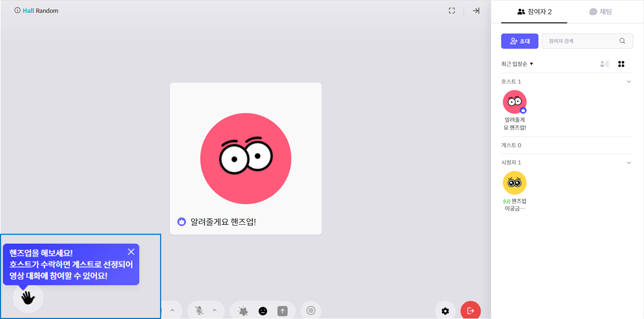Open camera options chevron

pyautogui.click(x=172, y=311)
